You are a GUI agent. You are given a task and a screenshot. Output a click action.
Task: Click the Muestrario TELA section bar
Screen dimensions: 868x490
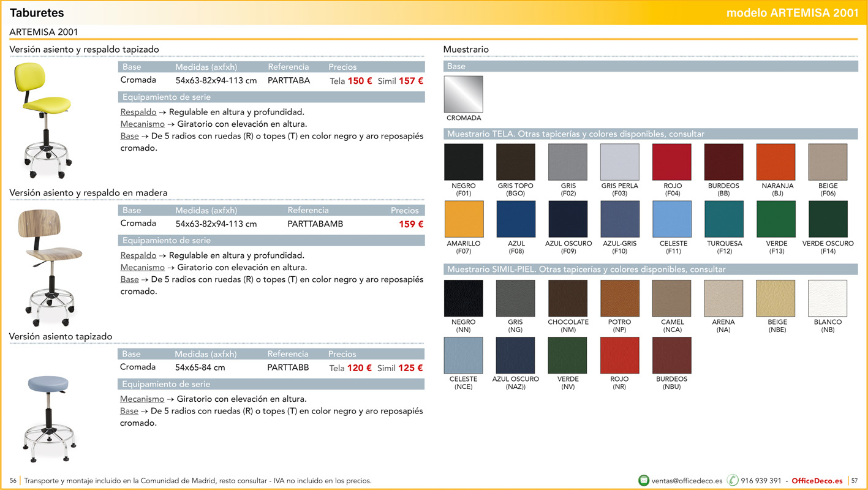point(651,134)
